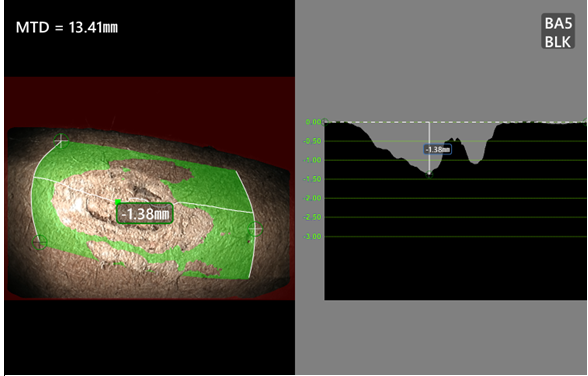This screenshot has height=376, width=588.
Task: Click the -2.00 depth axis label
Action: (x=312, y=198)
